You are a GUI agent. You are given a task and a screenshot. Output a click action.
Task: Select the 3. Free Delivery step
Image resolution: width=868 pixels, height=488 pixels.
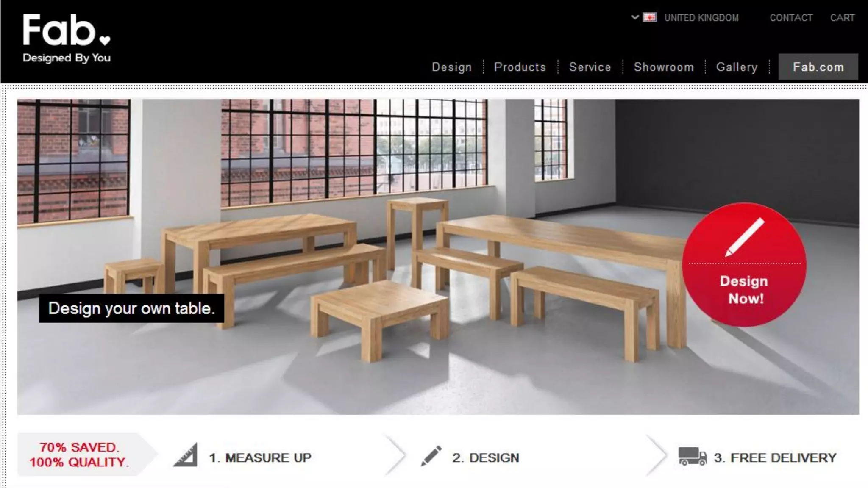(775, 458)
